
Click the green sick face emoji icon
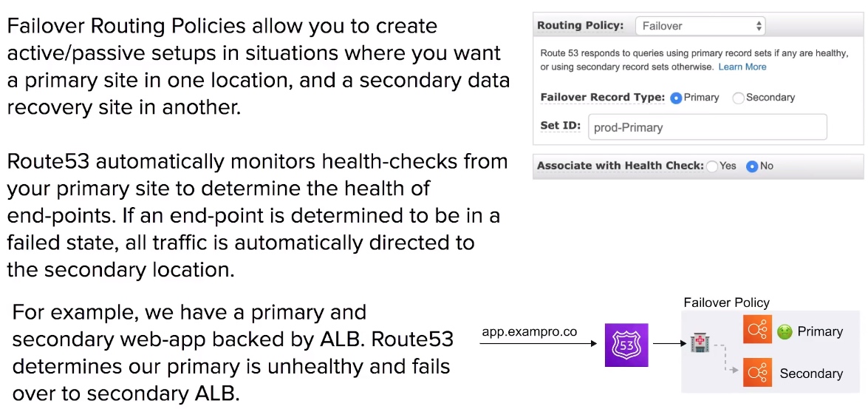[x=783, y=331]
